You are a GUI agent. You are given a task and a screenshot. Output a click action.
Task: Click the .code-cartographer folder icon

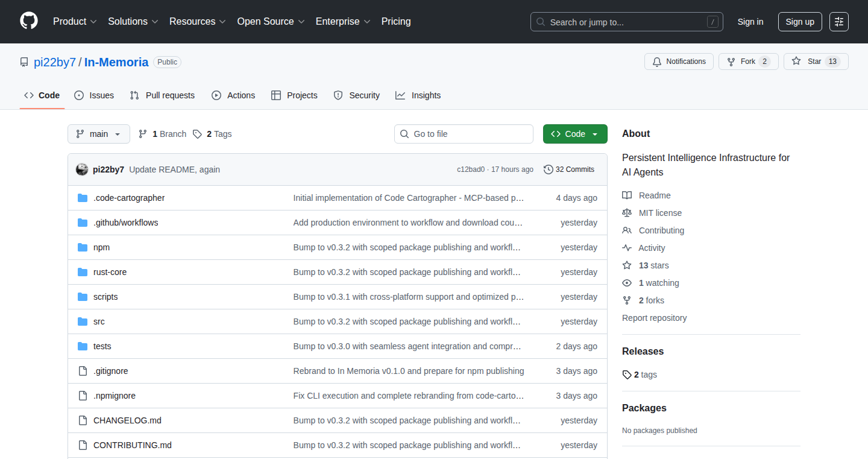83,198
